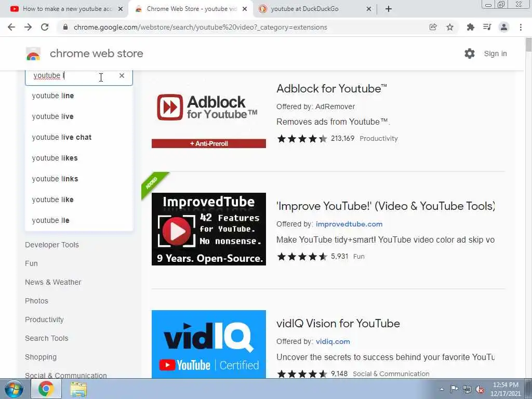
Task: Select suggestion 'youtube links'
Action: pos(79,179)
